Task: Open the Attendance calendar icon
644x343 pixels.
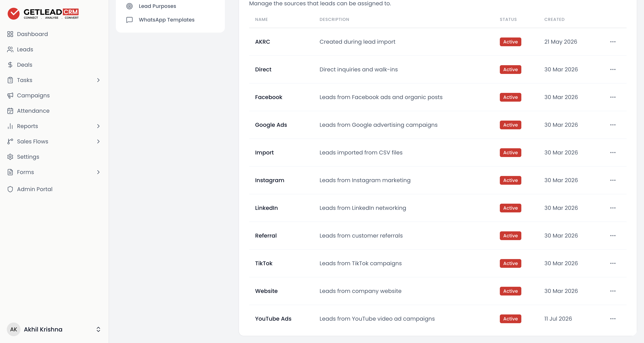Action: pos(10,111)
